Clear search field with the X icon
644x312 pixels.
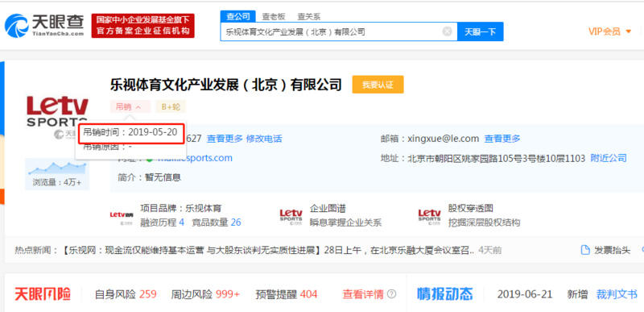point(447,31)
